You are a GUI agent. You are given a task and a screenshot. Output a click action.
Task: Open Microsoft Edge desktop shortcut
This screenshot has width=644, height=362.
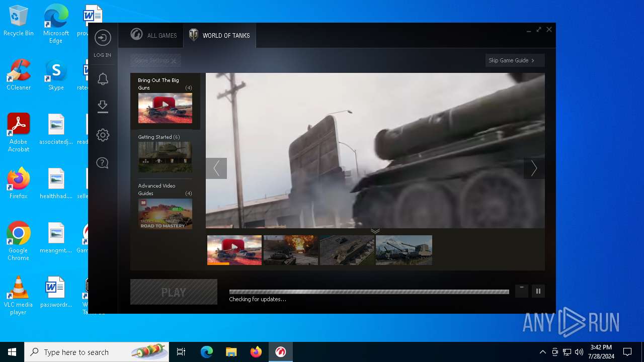tap(56, 24)
